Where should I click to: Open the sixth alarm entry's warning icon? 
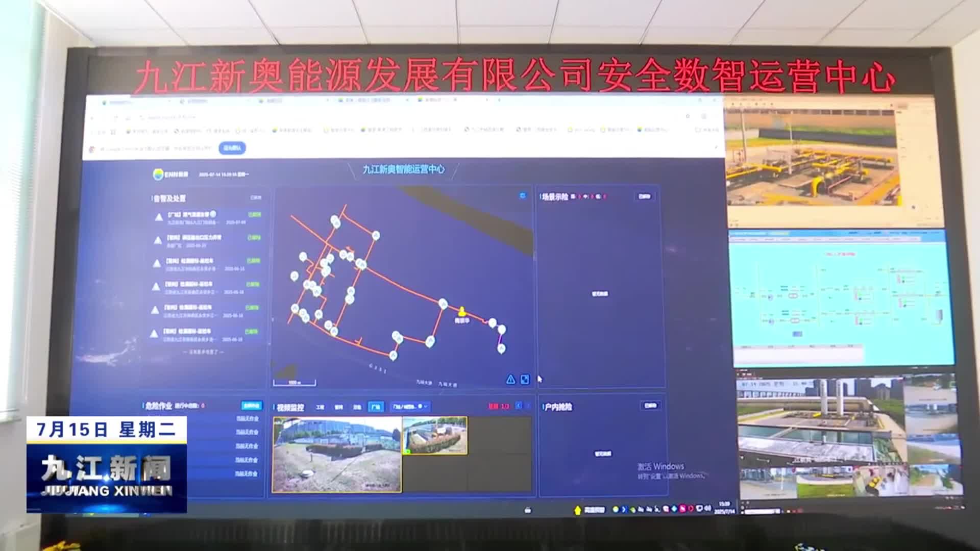[x=154, y=334]
